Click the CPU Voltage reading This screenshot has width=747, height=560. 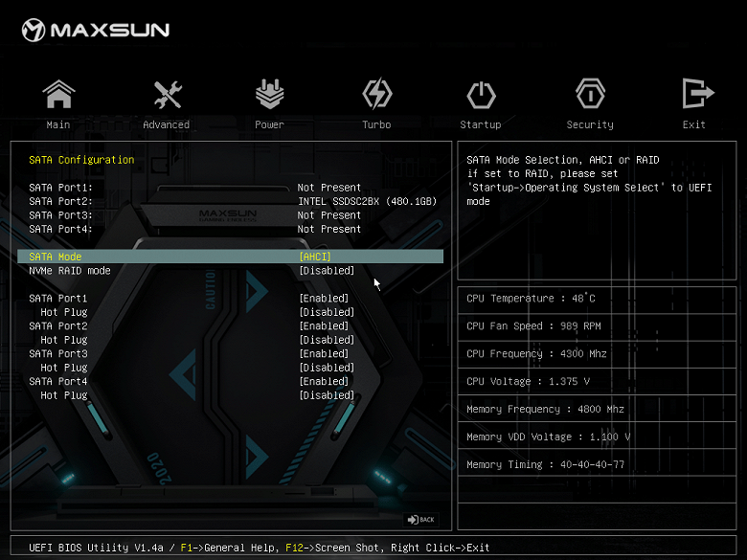(528, 381)
